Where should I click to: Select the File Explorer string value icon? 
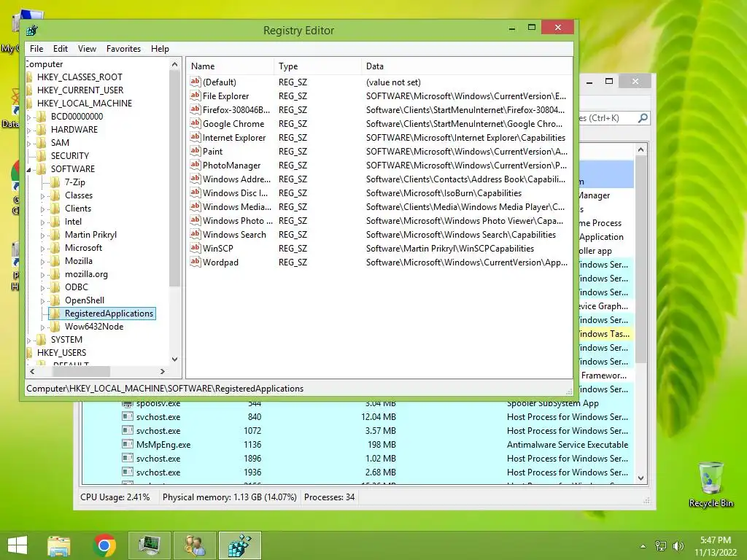195,96
